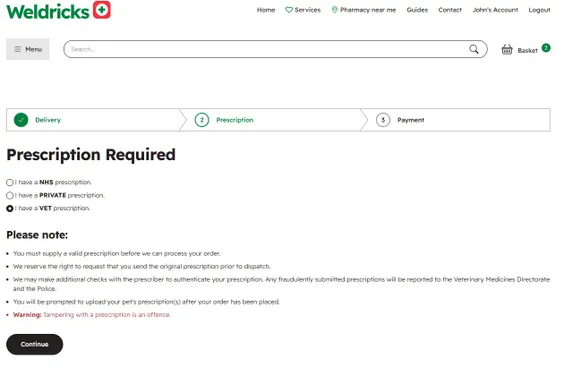Select the Prescription step label

235,120
